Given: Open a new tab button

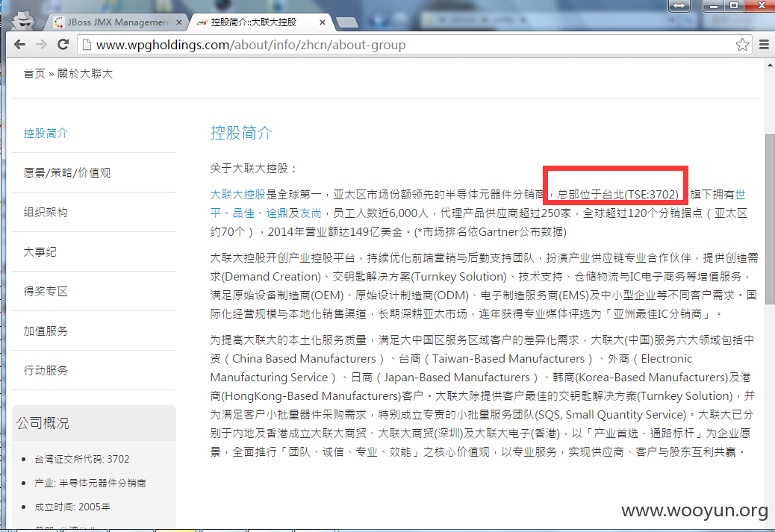Looking at the screenshot, I should tap(347, 22).
